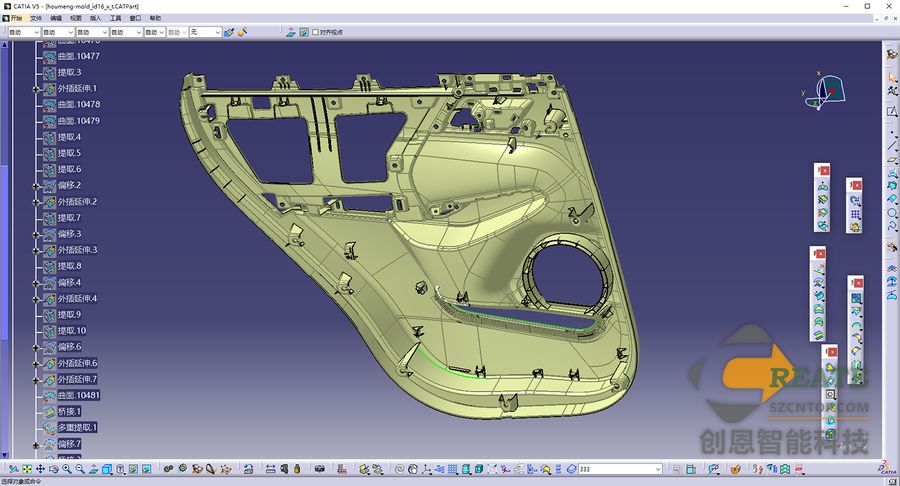The width and height of the screenshot is (900, 486).
Task: Open the 视图 menu
Action: click(76, 18)
